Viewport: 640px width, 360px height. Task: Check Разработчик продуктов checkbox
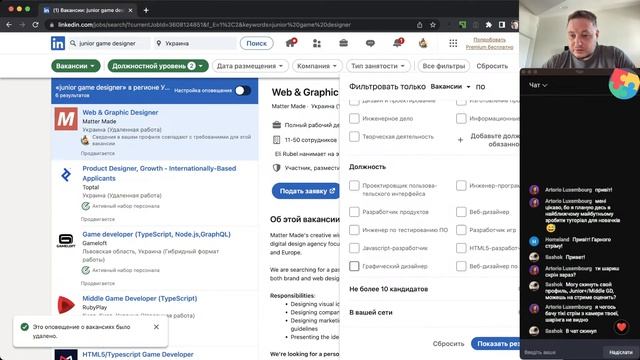tap(354, 212)
